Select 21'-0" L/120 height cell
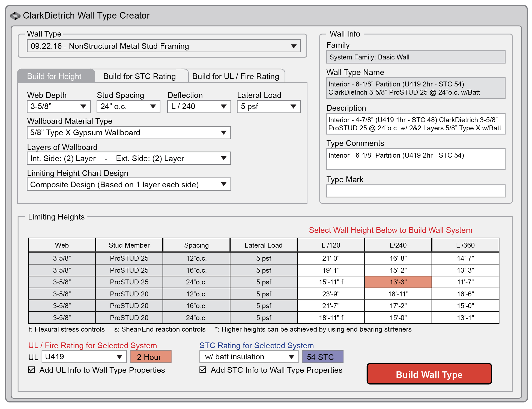The height and width of the screenshot is (409, 532). (331, 258)
